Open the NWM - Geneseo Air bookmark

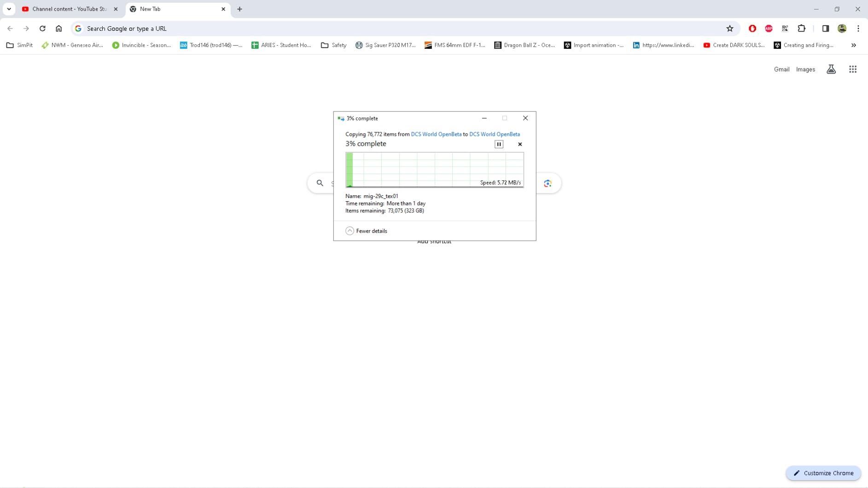[x=72, y=45]
